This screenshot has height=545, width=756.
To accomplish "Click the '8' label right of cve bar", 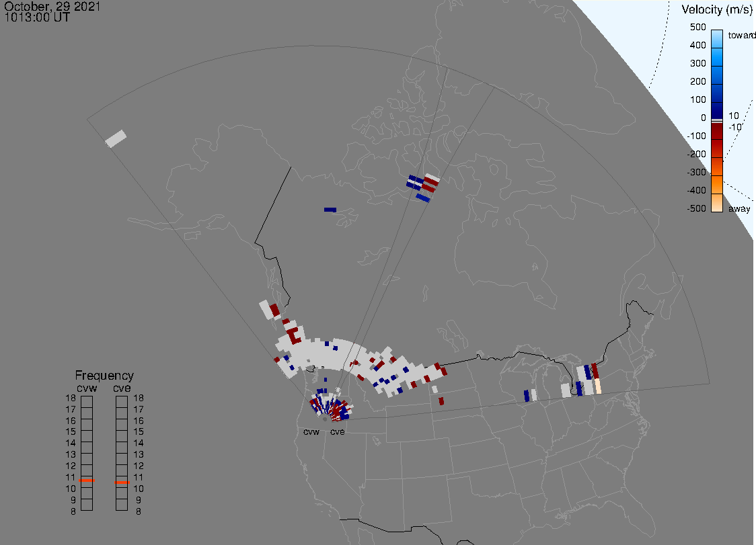I will point(139,512).
